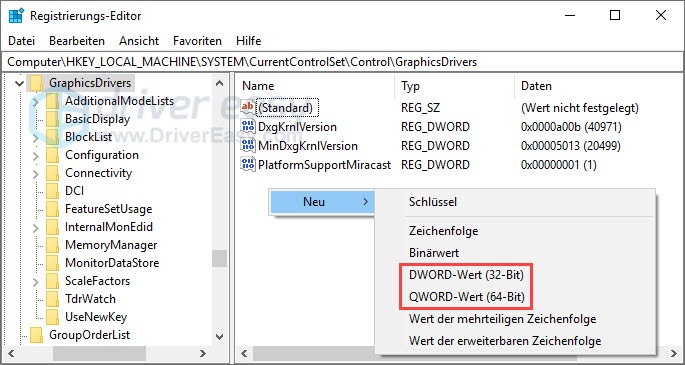Screen dimensions: 685x365
Task: Expand the InternalMonEdid node
Action: click(36, 227)
